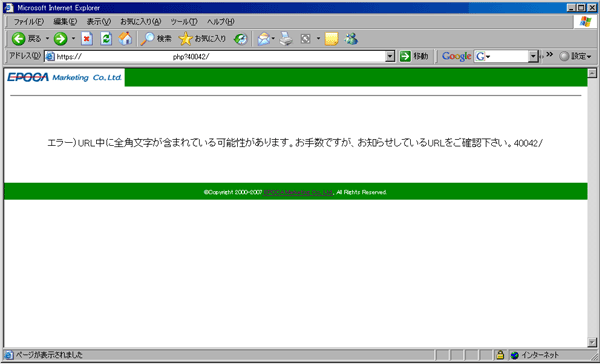Open the Messenger people icon
This screenshot has width=600, height=364.
pos(351,39)
